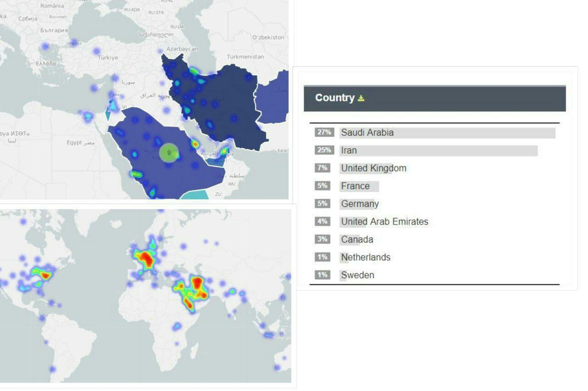The height and width of the screenshot is (391, 588).
Task: Click the US east coast heat spot
Action: 45,275
